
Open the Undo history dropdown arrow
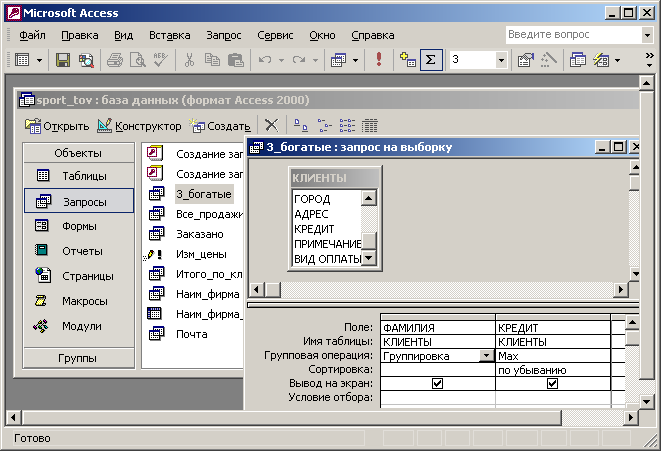point(281,60)
